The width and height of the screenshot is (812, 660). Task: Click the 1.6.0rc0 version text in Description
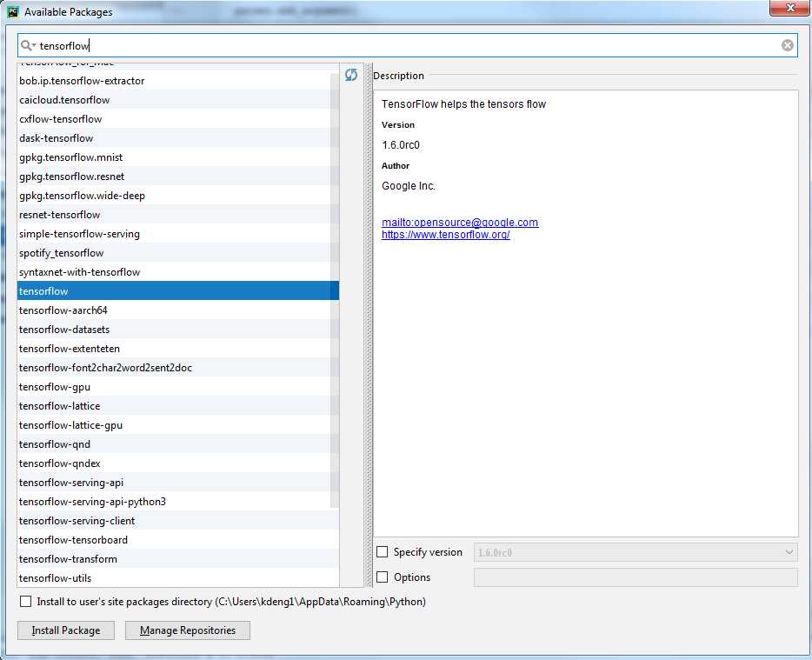click(x=401, y=145)
